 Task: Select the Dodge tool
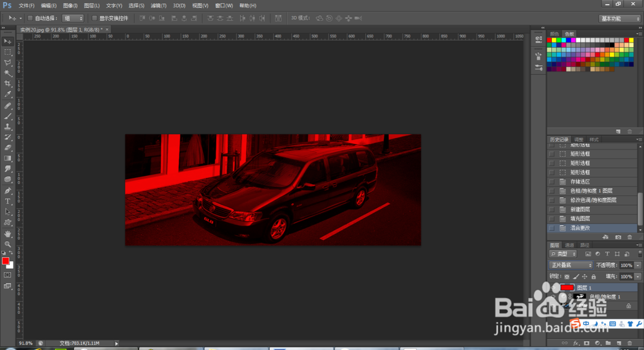coord(8,179)
